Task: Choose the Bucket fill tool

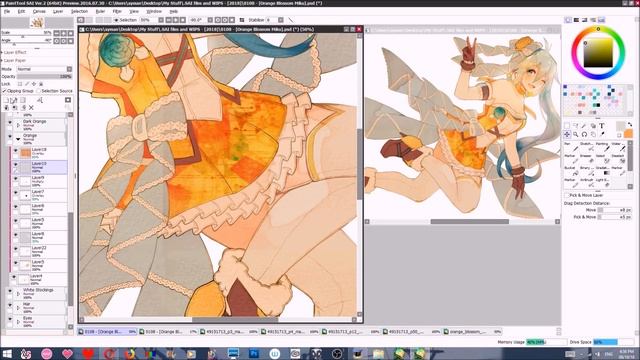Action: (570, 171)
